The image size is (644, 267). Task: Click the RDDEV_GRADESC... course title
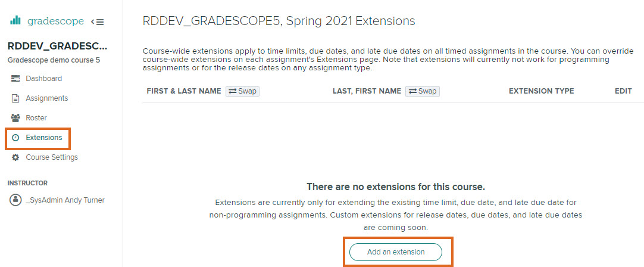click(58, 46)
